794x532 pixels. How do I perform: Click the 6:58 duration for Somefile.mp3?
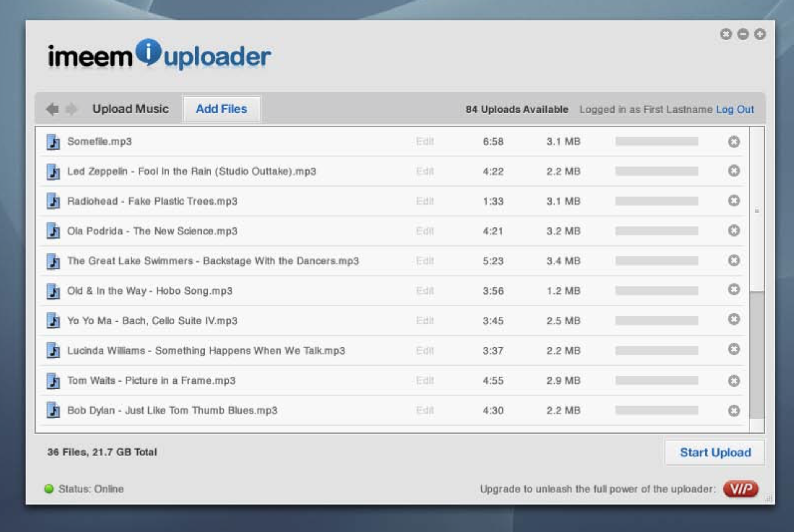[493, 142]
